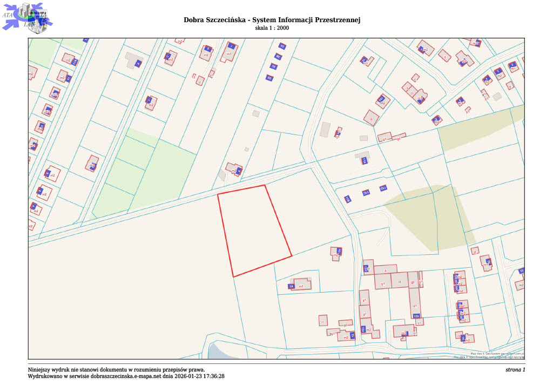The height and width of the screenshot is (392, 553).
Task: Select the small building labeled g2
Action: tap(346, 324)
